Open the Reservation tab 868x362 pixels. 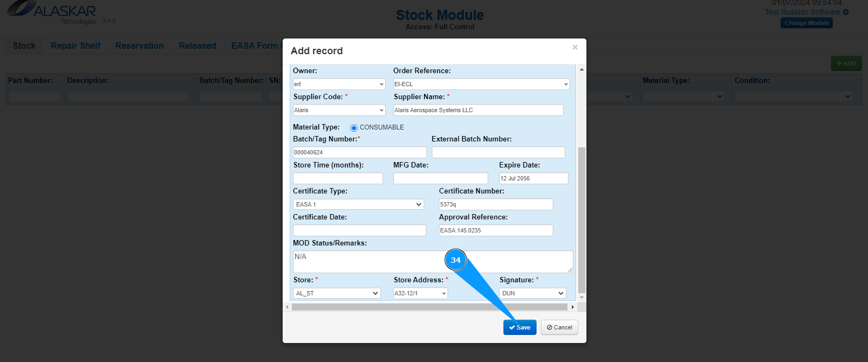139,46
